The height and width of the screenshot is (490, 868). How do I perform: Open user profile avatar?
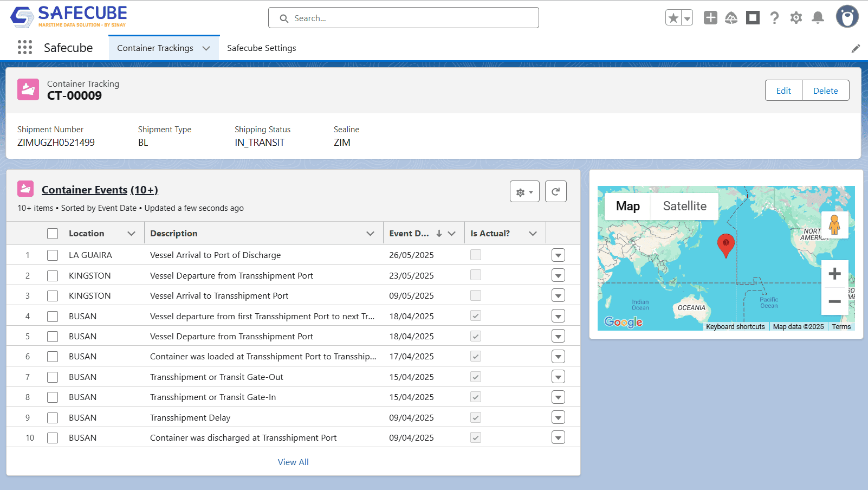pos(847,17)
